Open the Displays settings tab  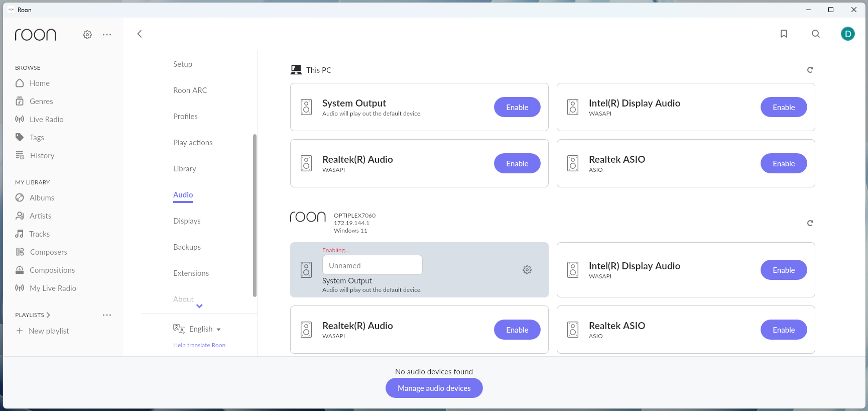click(x=187, y=221)
